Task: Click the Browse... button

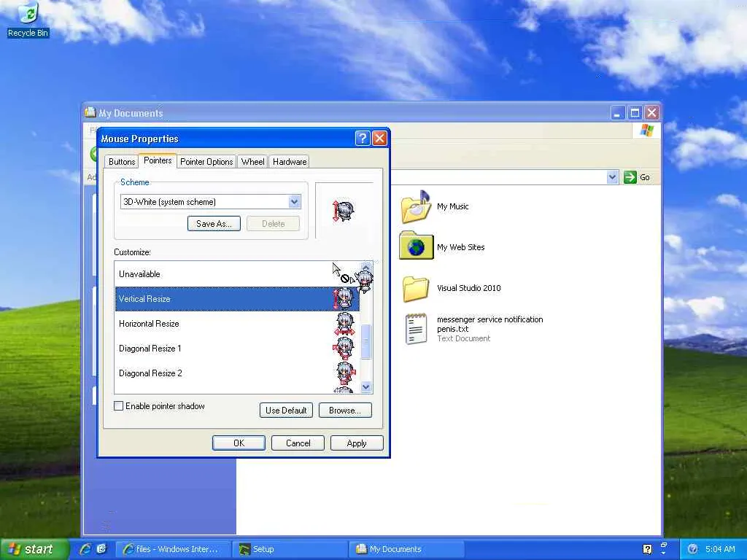Action: [345, 411]
